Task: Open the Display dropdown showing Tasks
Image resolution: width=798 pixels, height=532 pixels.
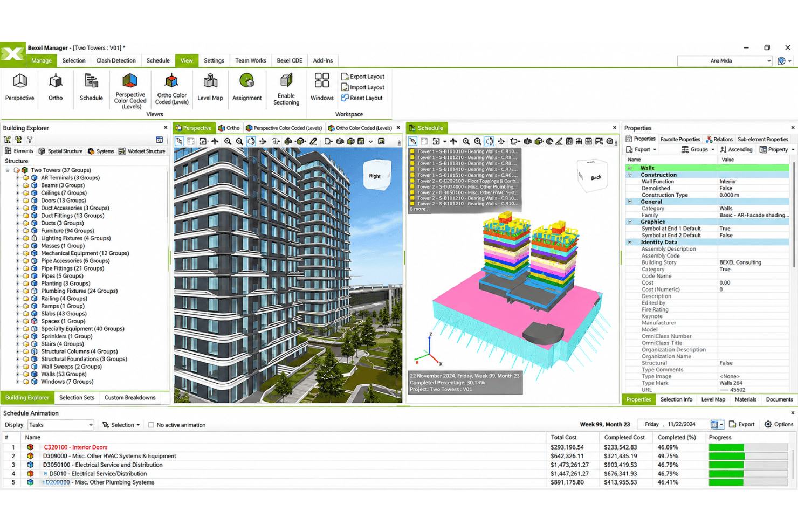Action: coord(61,425)
